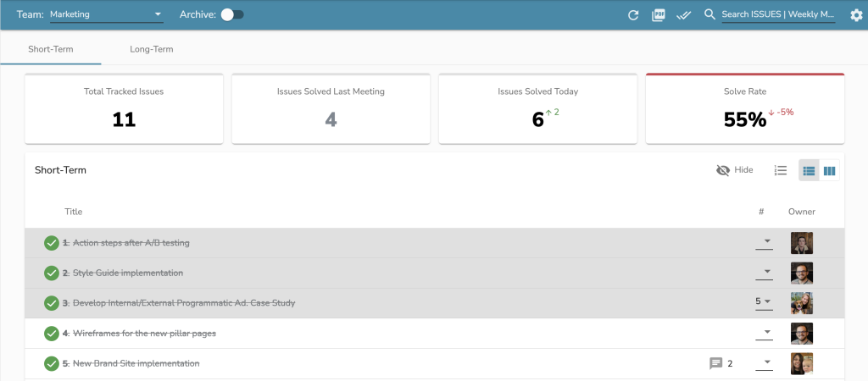
Task: Open priority dropdown for Style Guide implementation
Action: point(764,273)
